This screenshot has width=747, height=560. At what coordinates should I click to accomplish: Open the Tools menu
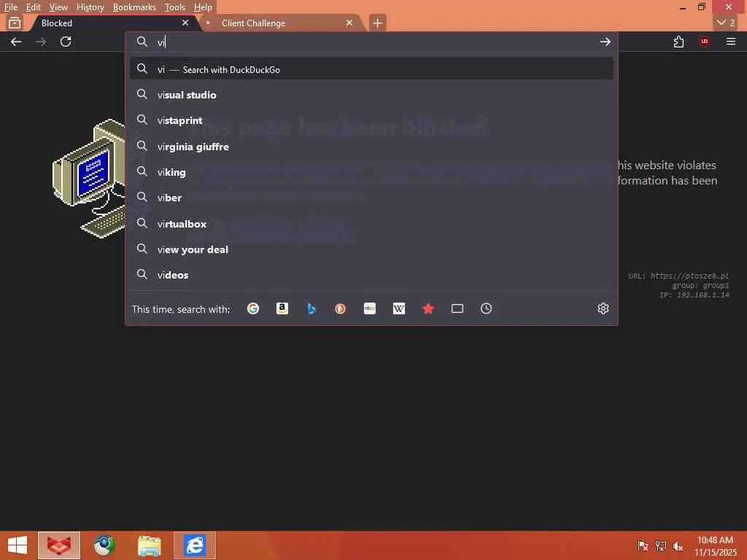pos(175,7)
